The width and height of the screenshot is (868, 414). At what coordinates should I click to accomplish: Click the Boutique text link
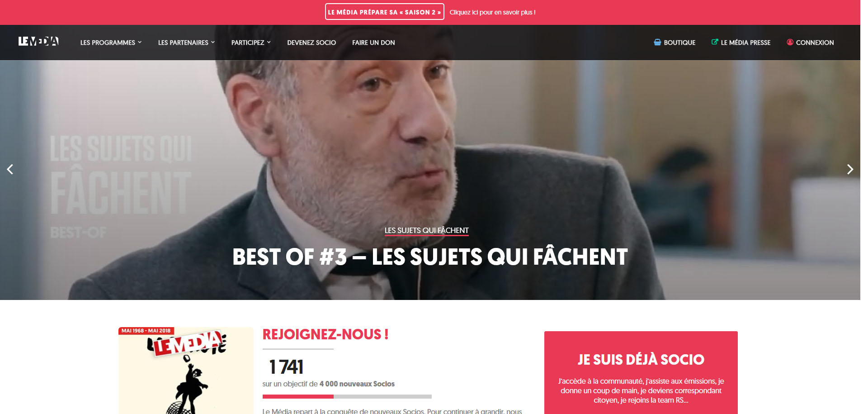tap(679, 43)
